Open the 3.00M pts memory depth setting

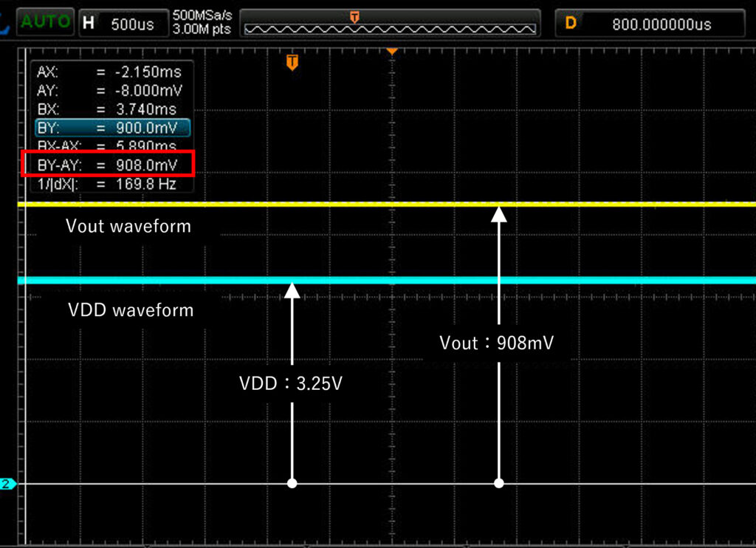point(201,30)
